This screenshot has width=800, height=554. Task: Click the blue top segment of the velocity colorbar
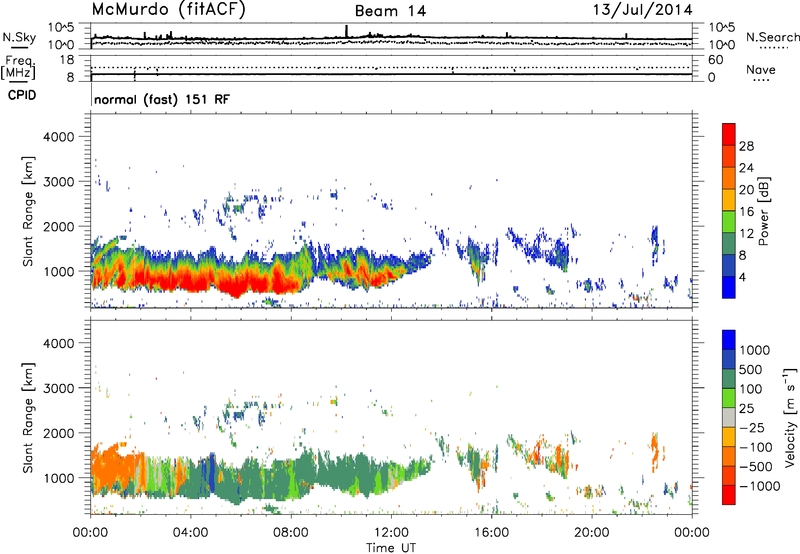(x=729, y=340)
